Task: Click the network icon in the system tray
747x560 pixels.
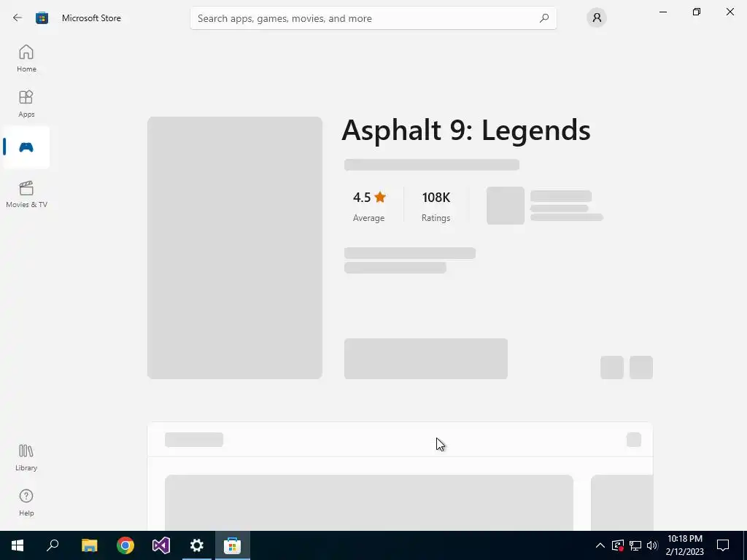Action: pyautogui.click(x=635, y=545)
